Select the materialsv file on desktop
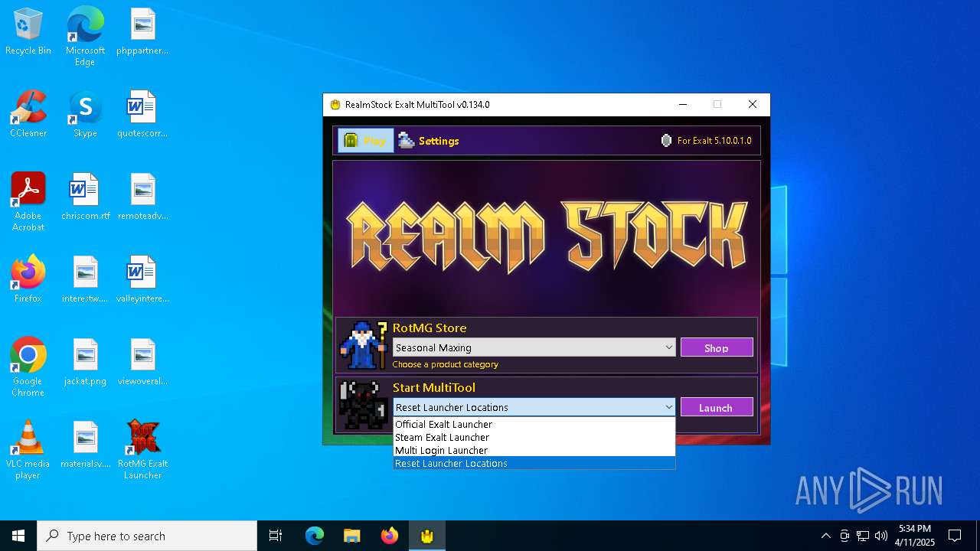Screen dimensions: 980x551 coord(85,445)
